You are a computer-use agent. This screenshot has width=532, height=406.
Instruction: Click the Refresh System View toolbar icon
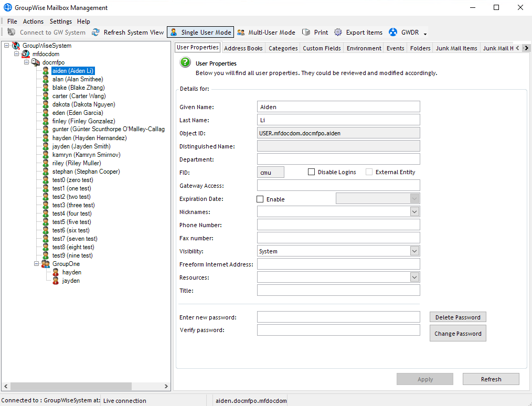[x=95, y=33]
